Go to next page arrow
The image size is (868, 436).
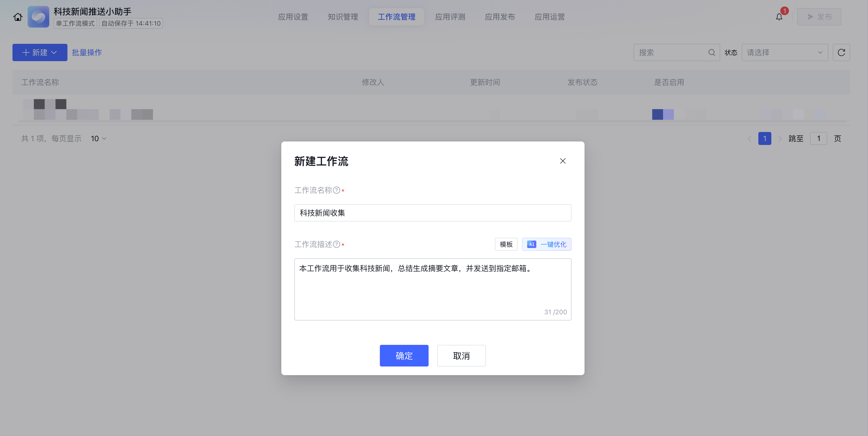pos(780,139)
